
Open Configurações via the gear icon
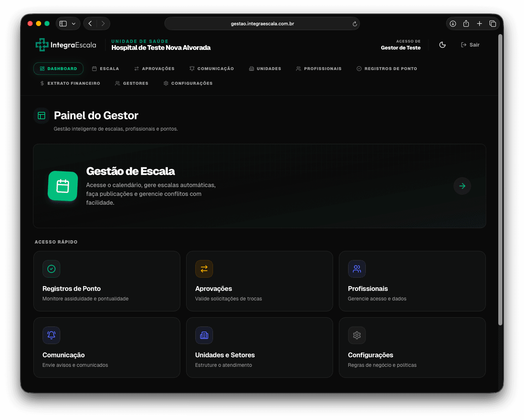(x=357, y=335)
